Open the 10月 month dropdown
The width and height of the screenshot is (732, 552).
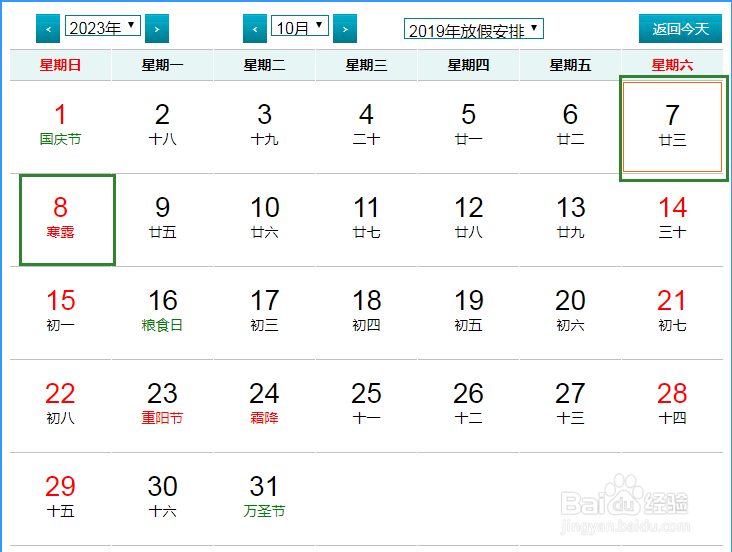[x=300, y=26]
